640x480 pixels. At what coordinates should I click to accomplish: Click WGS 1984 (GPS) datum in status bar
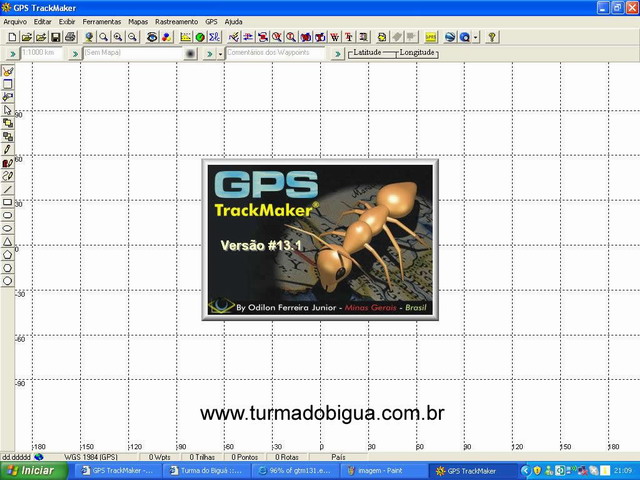point(91,457)
